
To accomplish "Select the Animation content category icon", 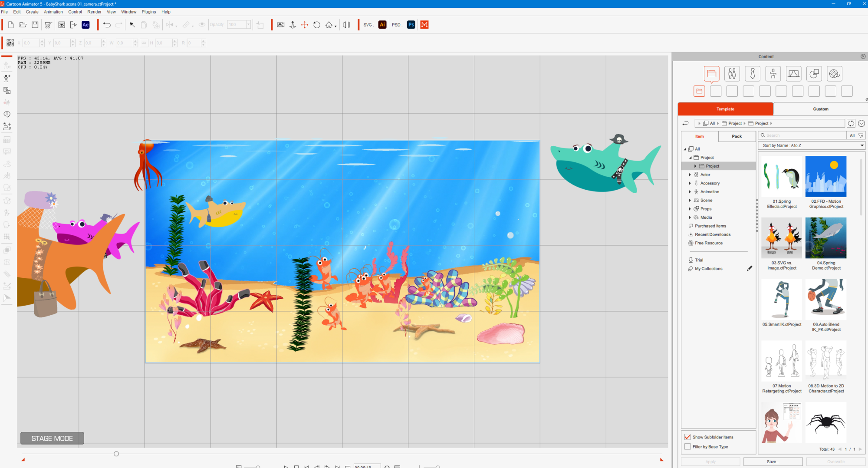I will (773, 74).
